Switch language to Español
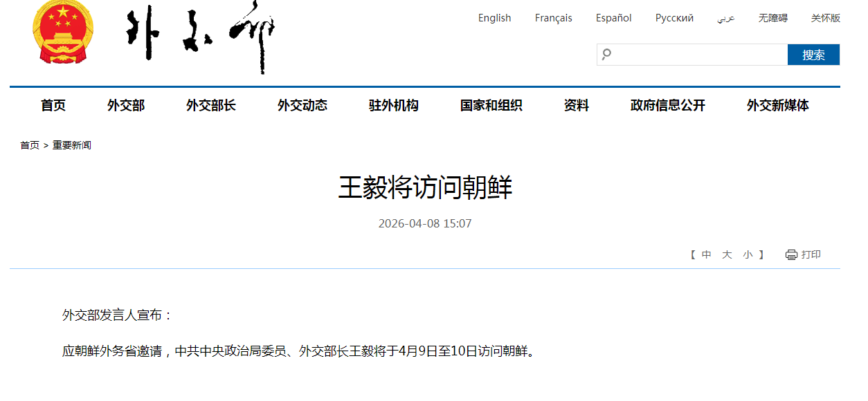Image resolution: width=868 pixels, height=401 pixels. (613, 18)
